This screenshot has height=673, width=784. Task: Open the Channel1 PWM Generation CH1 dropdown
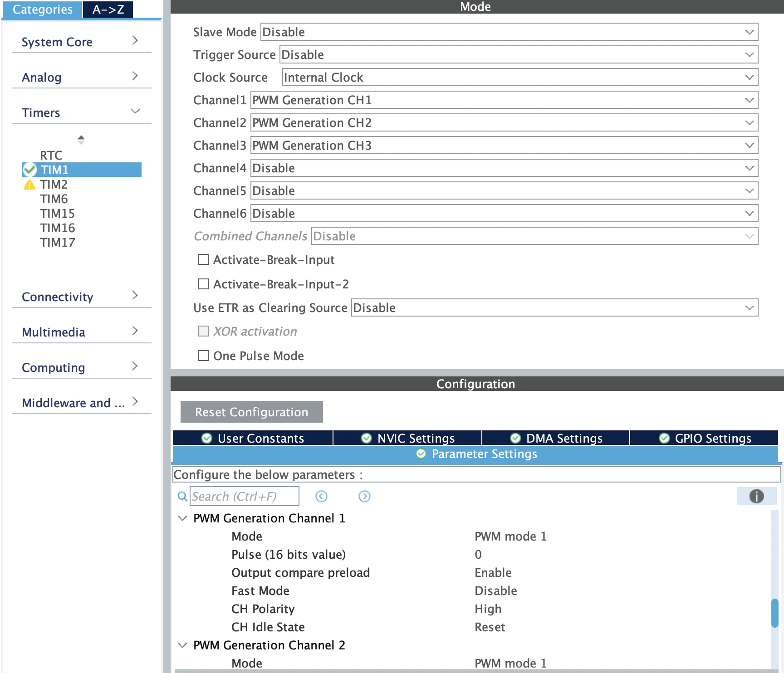coord(504,100)
